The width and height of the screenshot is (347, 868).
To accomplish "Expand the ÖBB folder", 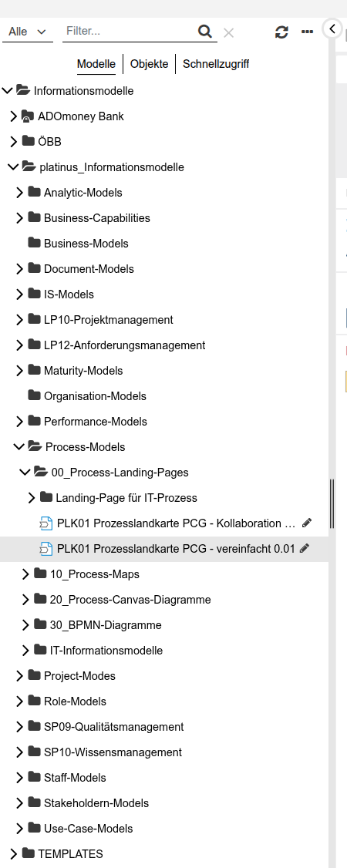I will coord(14,142).
